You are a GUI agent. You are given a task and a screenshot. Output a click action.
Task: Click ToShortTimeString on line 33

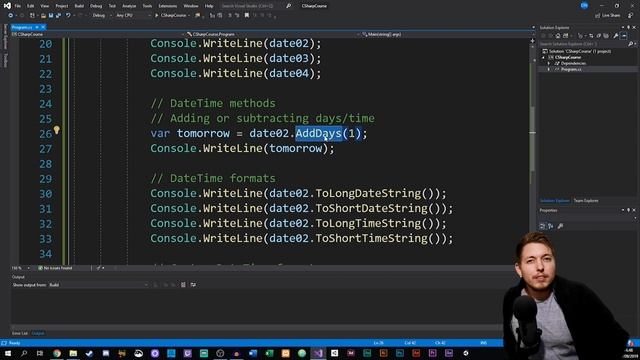(x=371, y=238)
